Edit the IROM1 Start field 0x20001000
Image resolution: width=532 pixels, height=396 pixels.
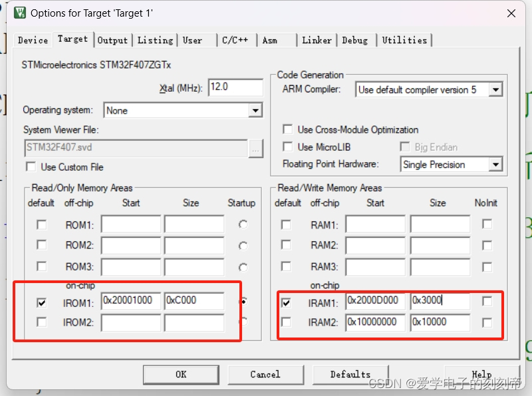131,301
